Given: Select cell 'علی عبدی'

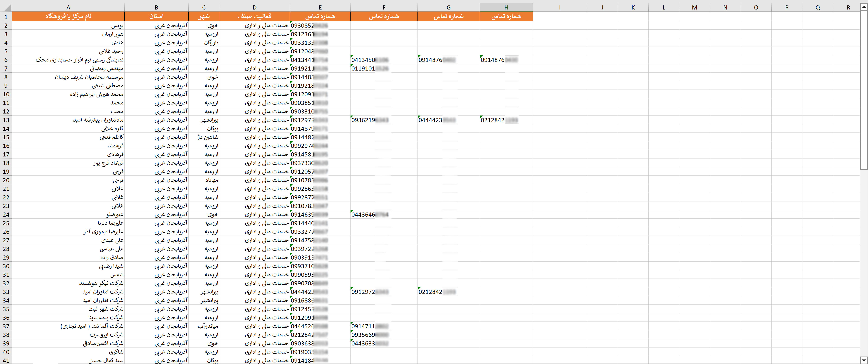Looking at the screenshot, I should pos(68,240).
